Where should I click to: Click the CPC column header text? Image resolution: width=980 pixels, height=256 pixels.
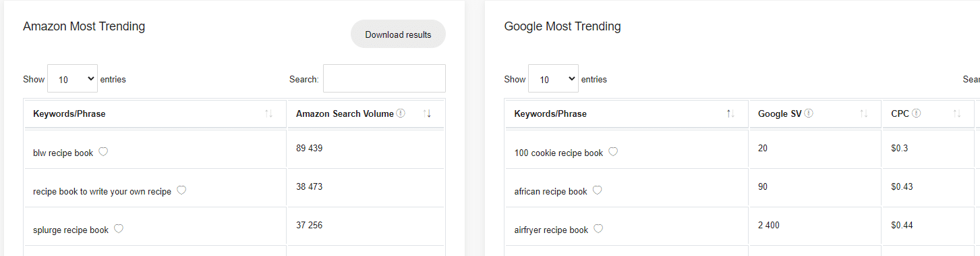coord(900,113)
